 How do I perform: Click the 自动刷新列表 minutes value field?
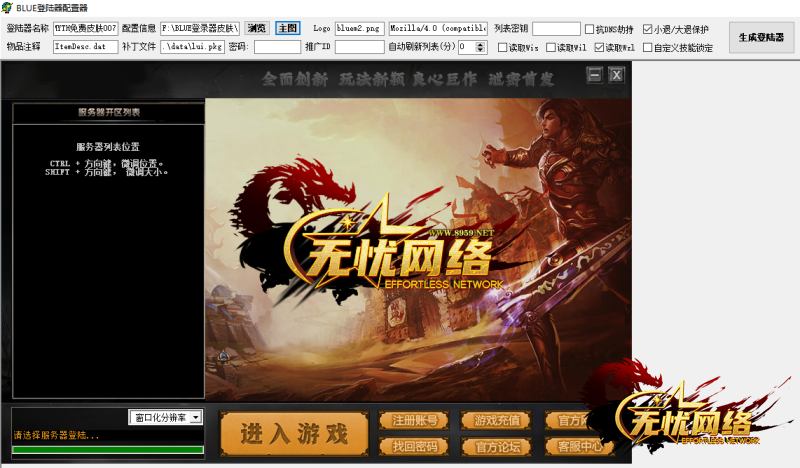[x=467, y=47]
